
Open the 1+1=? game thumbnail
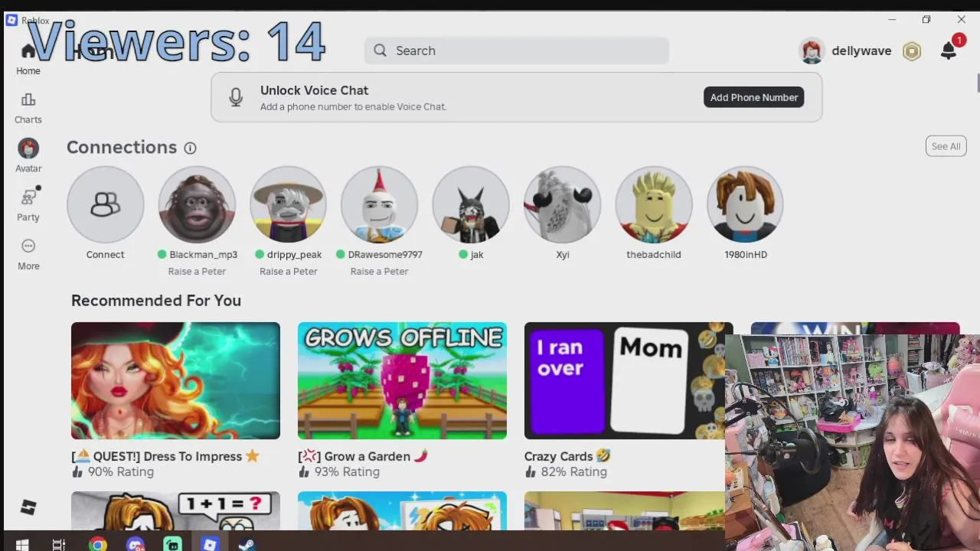point(175,510)
